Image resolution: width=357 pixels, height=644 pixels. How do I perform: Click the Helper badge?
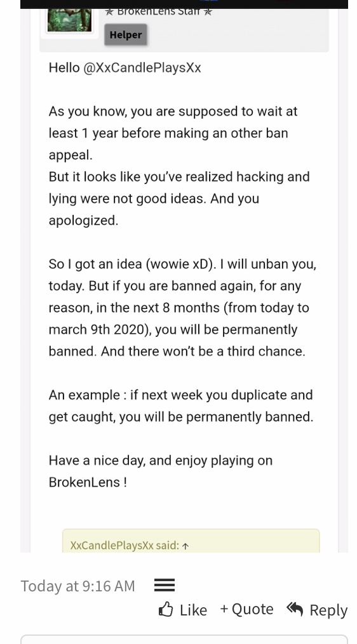[125, 35]
